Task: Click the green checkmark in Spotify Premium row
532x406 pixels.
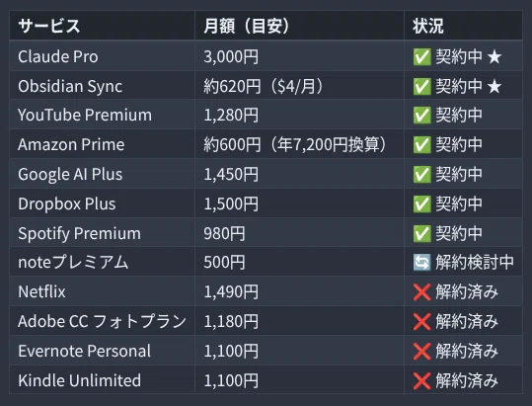Action: 421,233
